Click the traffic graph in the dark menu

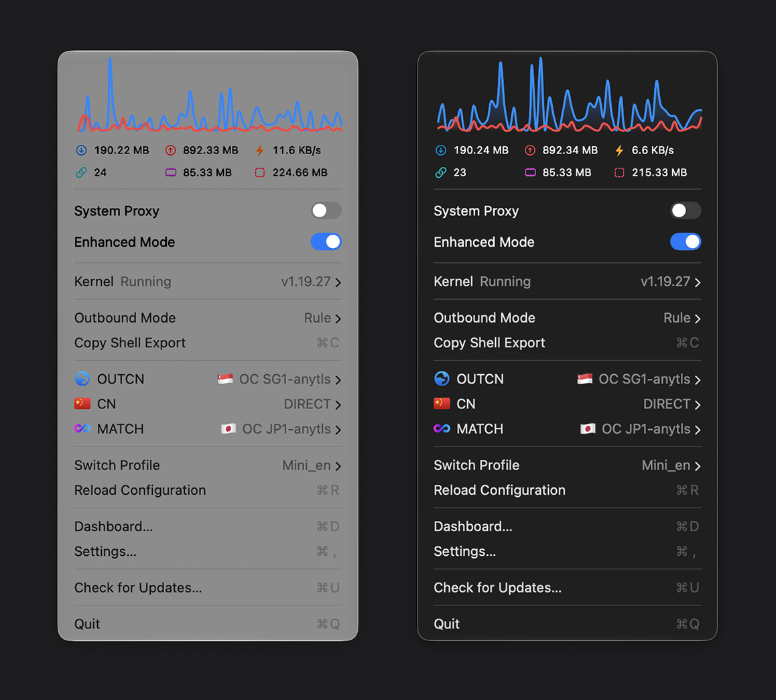[569, 94]
